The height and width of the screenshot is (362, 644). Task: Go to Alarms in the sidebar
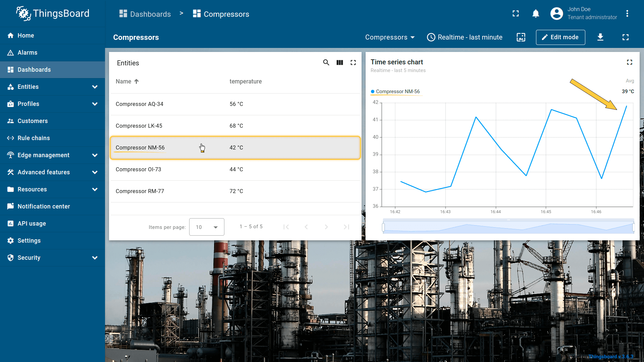(28, 53)
